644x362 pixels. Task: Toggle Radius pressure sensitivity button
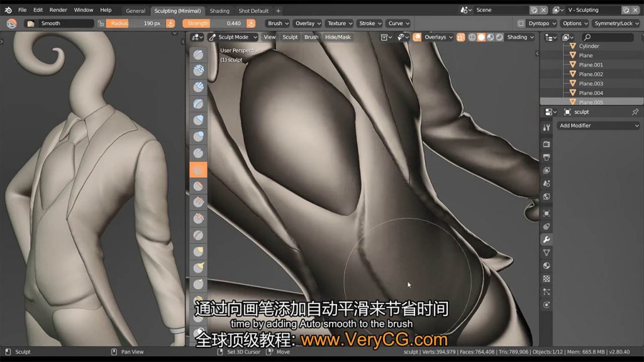170,23
